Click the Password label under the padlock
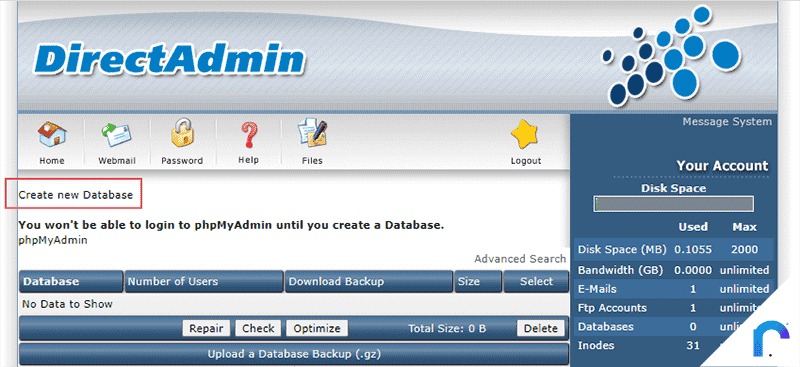This screenshot has height=367, width=800. pos(182,160)
